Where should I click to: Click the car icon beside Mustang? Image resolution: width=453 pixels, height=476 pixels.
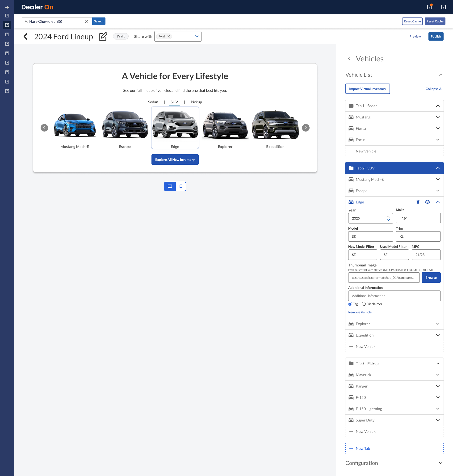tap(351, 117)
